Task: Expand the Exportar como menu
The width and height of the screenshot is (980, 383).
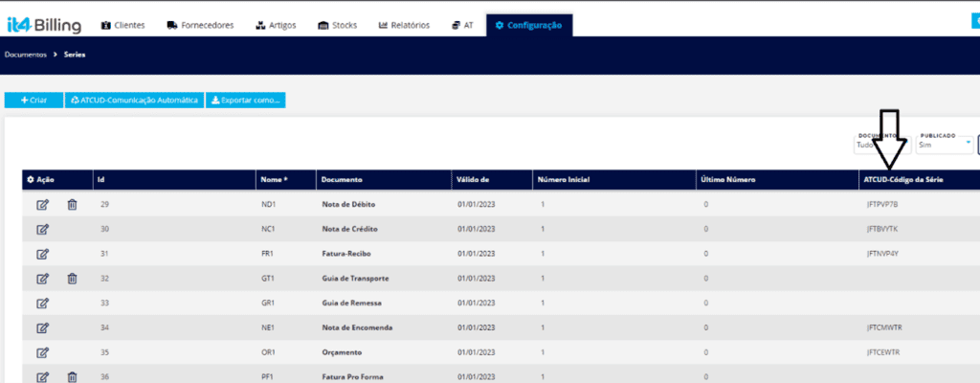Action: tap(246, 100)
